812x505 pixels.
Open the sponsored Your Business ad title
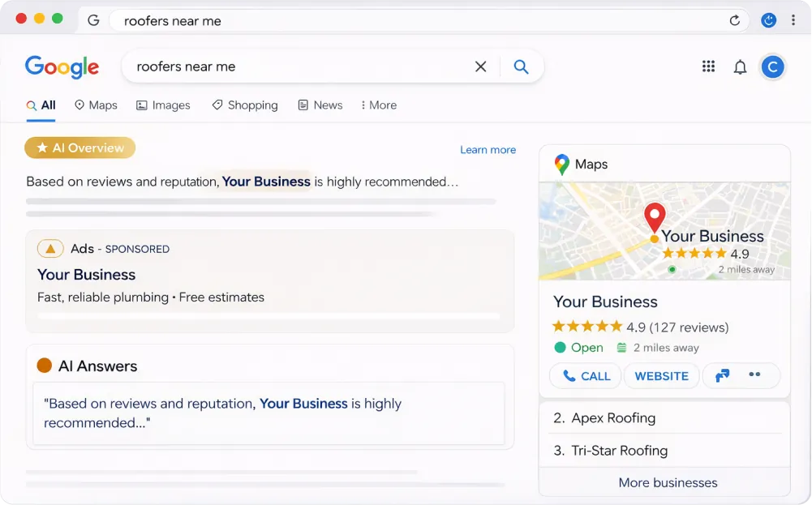point(87,274)
